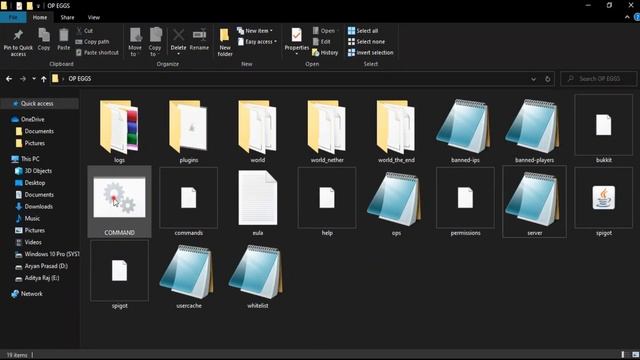
Task: Switch to the Share tab
Action: tap(67, 18)
